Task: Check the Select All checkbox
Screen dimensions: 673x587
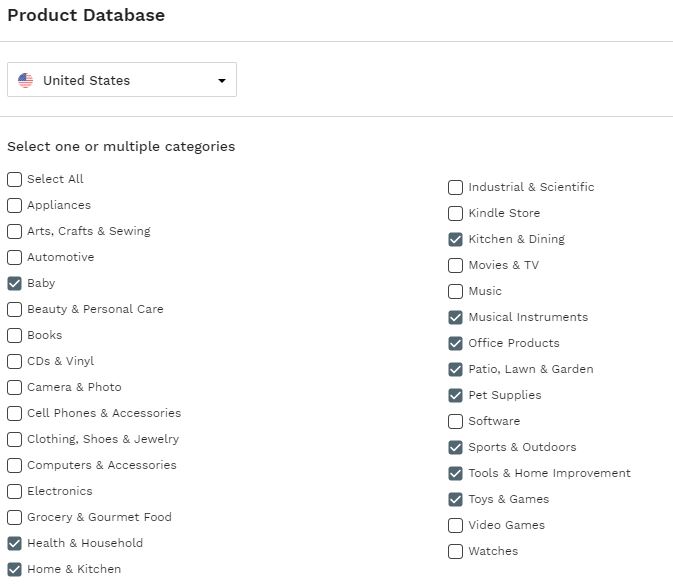Action: tap(15, 179)
